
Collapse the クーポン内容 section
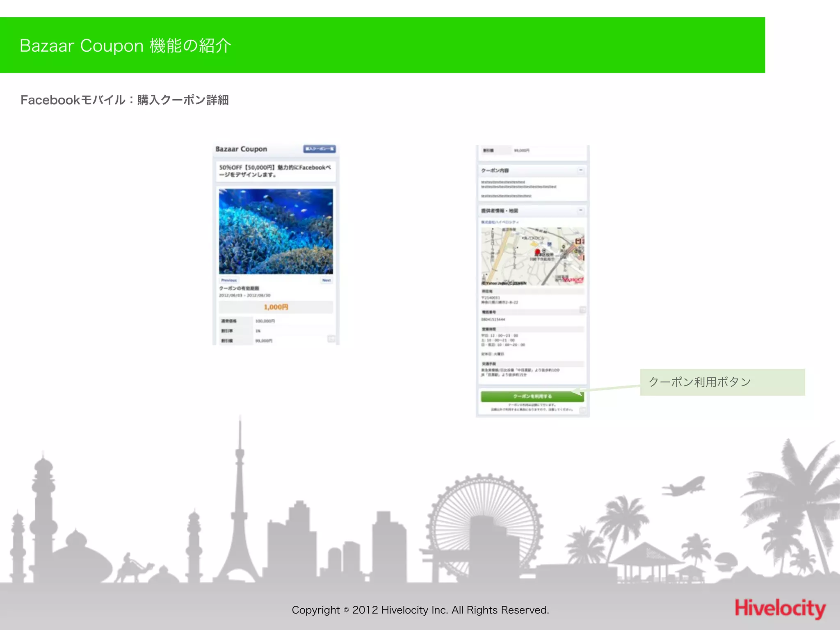tap(581, 170)
